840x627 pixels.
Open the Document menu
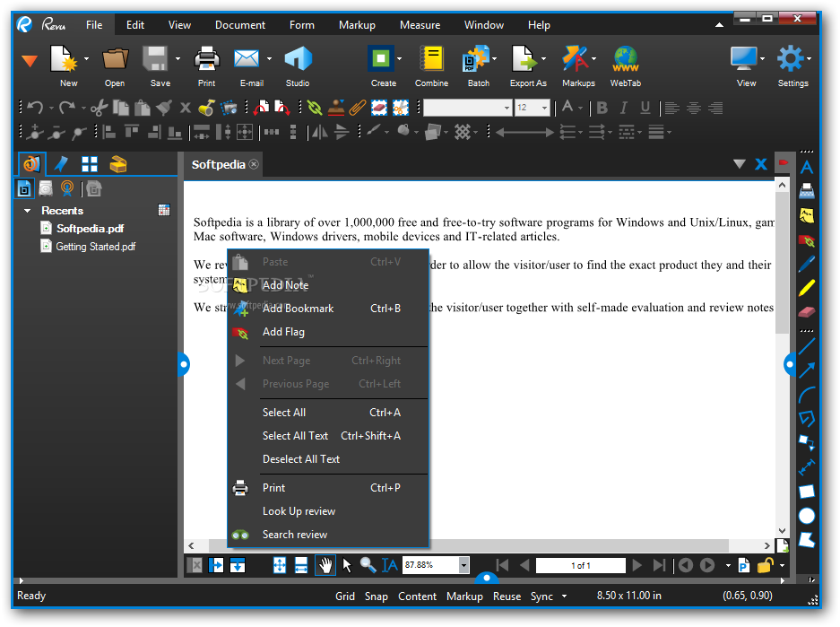[240, 24]
